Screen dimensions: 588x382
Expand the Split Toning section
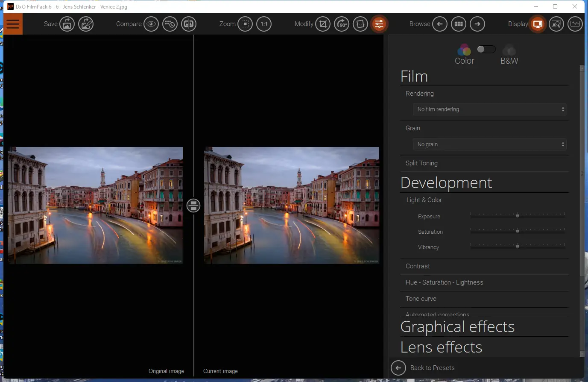(421, 163)
